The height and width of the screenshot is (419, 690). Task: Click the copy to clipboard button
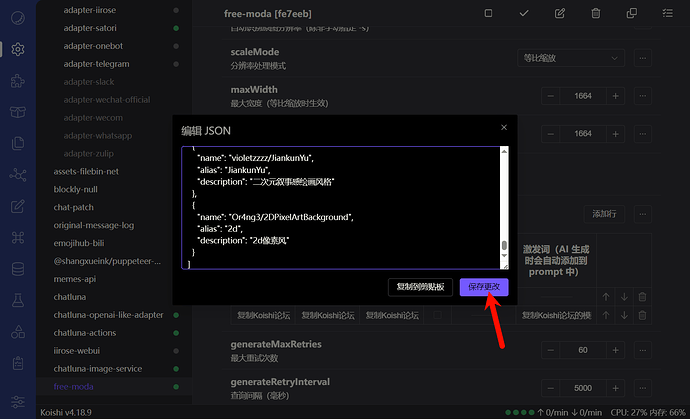[x=421, y=287]
